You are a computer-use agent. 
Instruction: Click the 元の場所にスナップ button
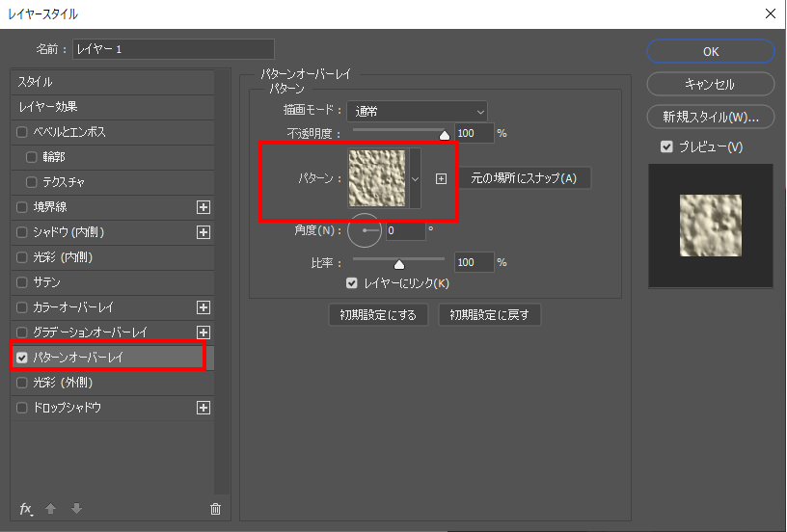[523, 178]
